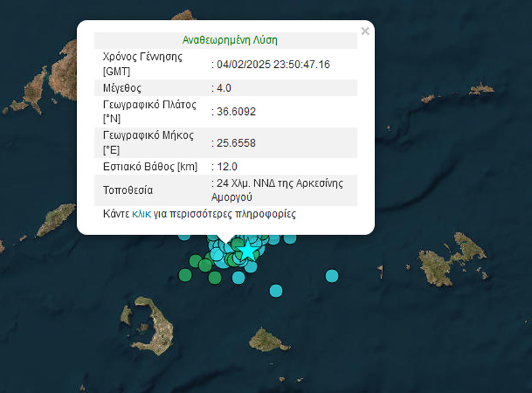Image resolution: width=532 pixels, height=393 pixels.
Task: Click the latitude value 36.6092
Action: pyautogui.click(x=235, y=112)
